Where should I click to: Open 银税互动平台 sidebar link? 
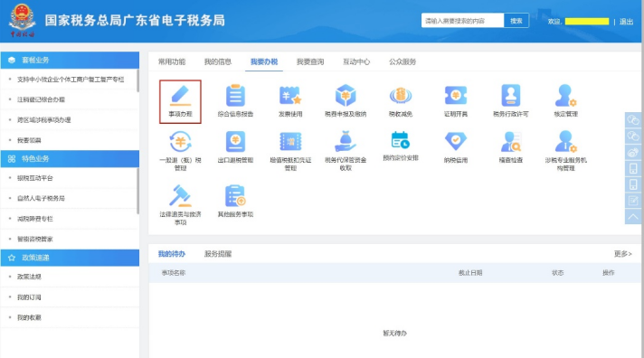pos(35,178)
